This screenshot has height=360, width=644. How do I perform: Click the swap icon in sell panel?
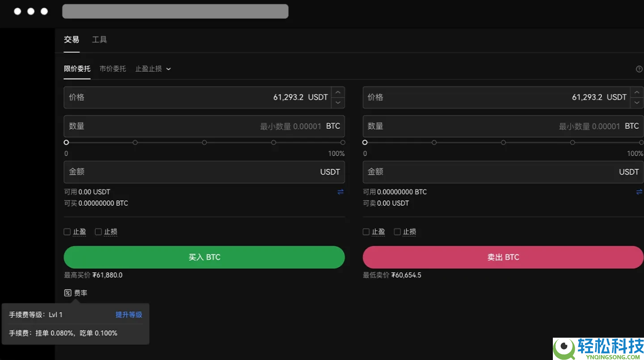[639, 192]
